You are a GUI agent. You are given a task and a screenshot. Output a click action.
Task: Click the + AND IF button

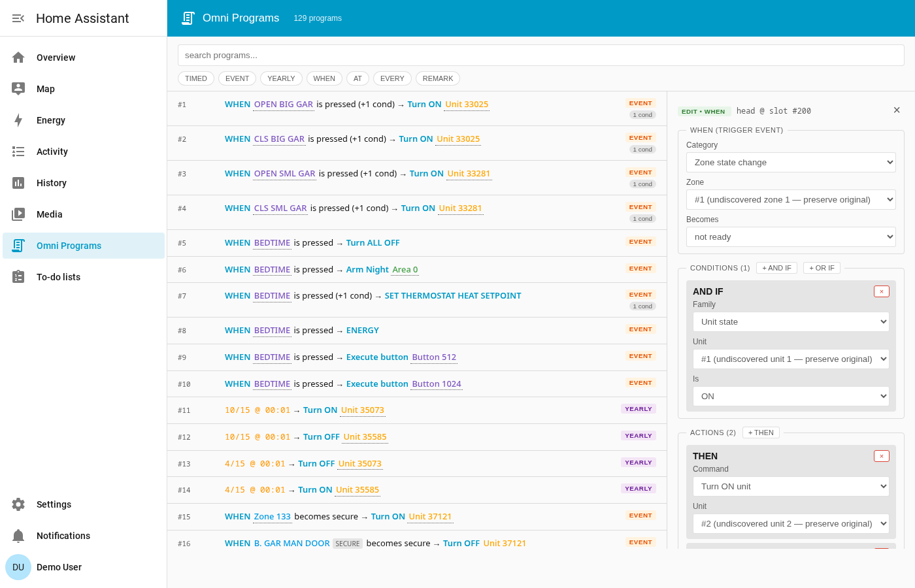coord(776,268)
